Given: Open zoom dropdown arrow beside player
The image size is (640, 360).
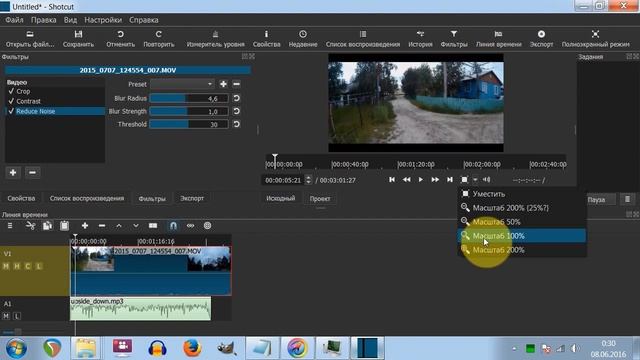Looking at the screenshot, I should tap(475, 180).
